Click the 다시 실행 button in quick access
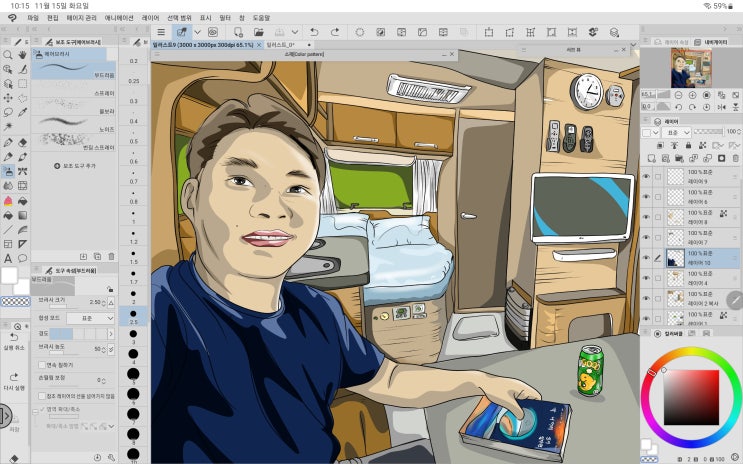743x464 pixels. (x=14, y=382)
